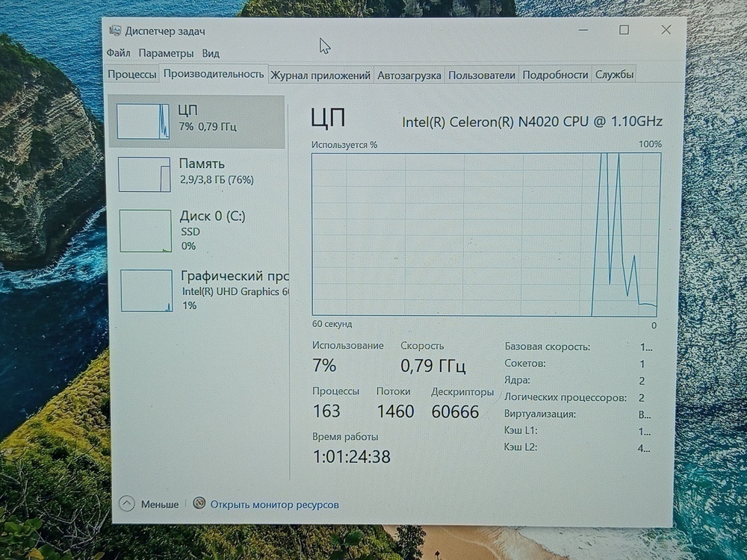Image resolution: width=747 pixels, height=560 pixels.
Task: Click the ЦП memory thumbnail preview
Action: [x=143, y=121]
